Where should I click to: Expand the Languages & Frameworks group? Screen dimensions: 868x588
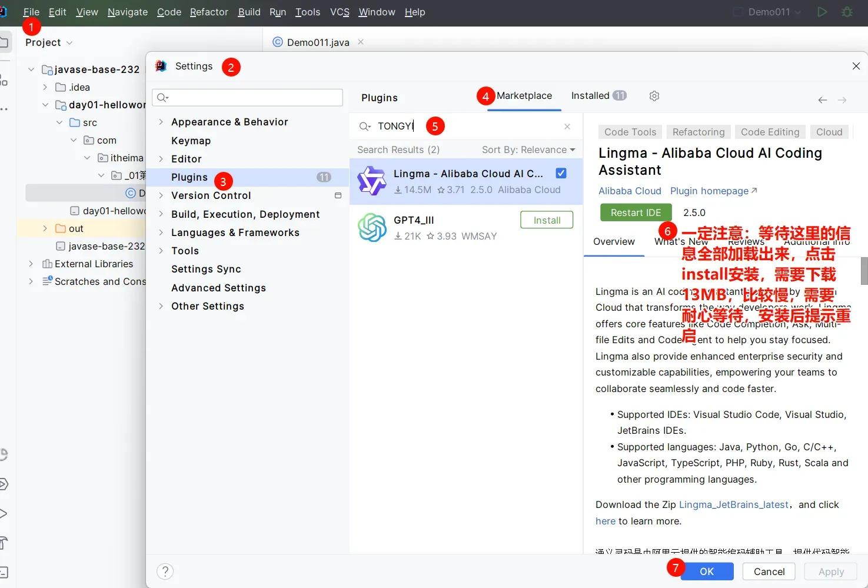pyautogui.click(x=161, y=232)
